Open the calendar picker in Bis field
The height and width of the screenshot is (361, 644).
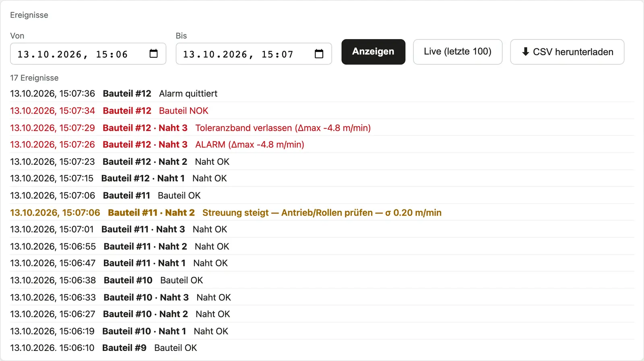tap(319, 54)
